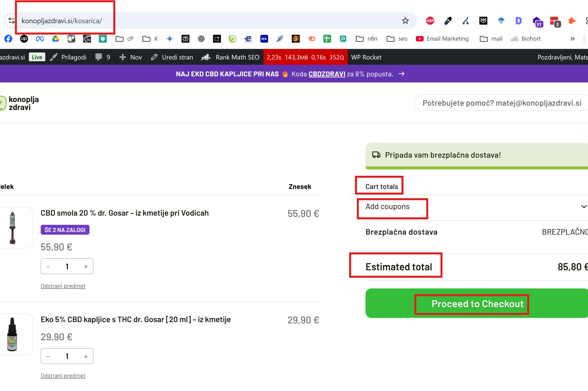
Task: Click the CBDZDRAVI coupon code link
Action: [327, 74]
